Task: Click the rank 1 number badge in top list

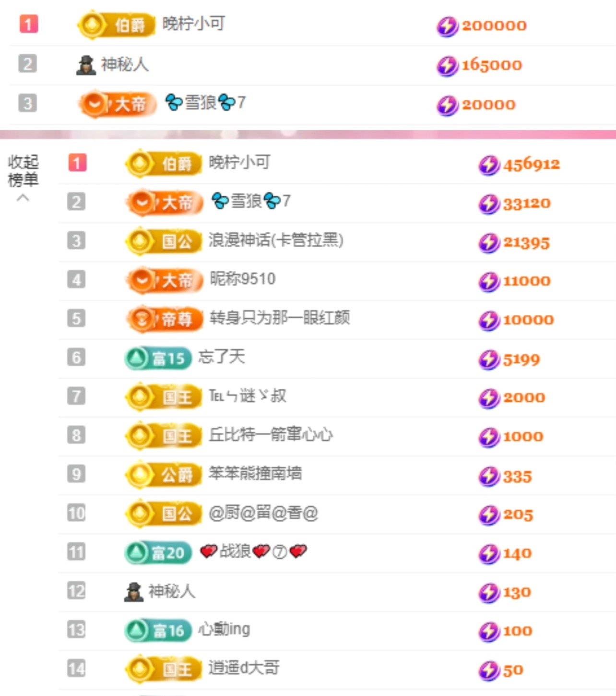Action: point(28,24)
